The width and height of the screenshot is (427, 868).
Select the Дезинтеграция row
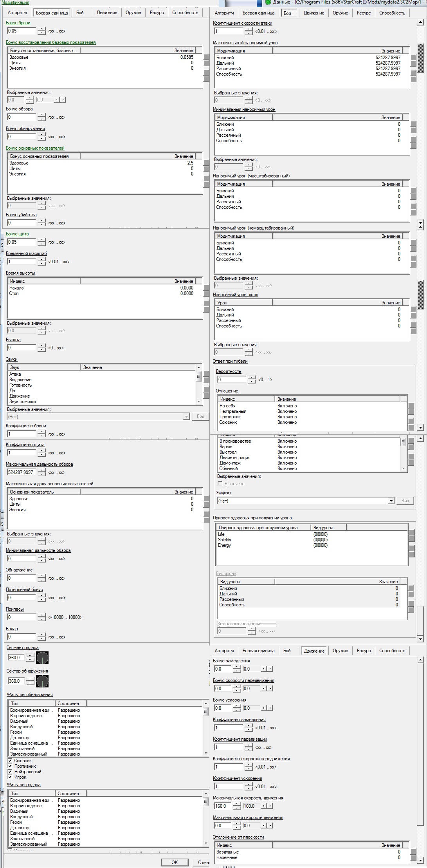tap(309, 458)
